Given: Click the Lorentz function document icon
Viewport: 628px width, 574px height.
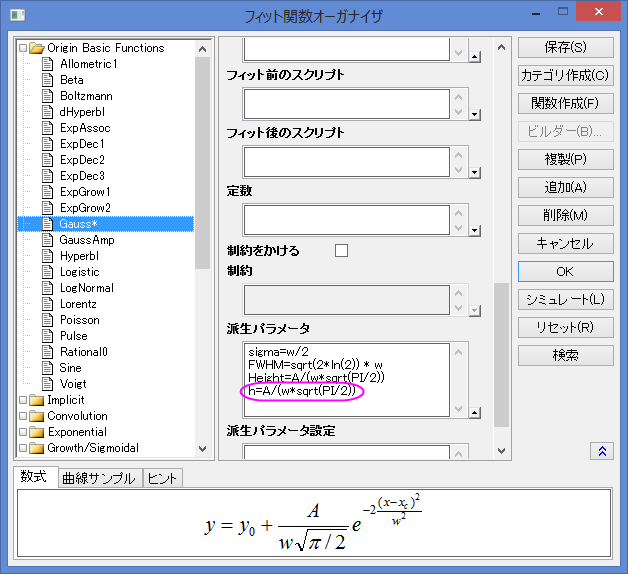Looking at the screenshot, I should 47,304.
